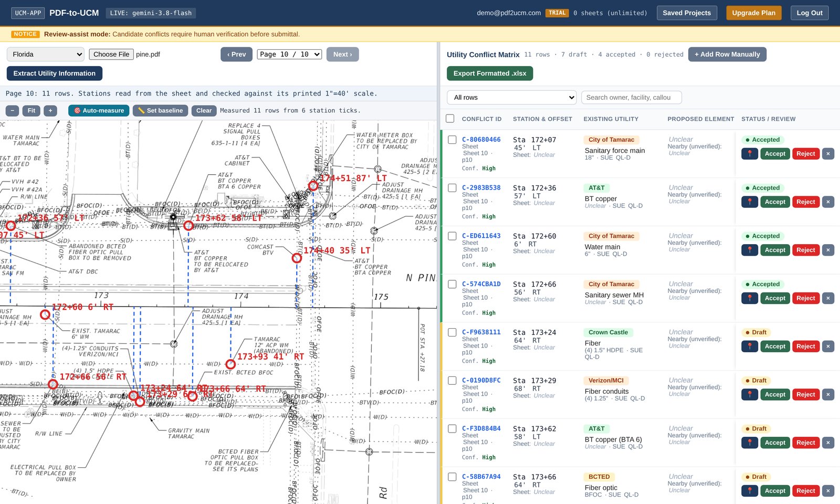The height and width of the screenshot is (504, 840).
Task: Click Upgrade Plan in header
Action: click(754, 13)
